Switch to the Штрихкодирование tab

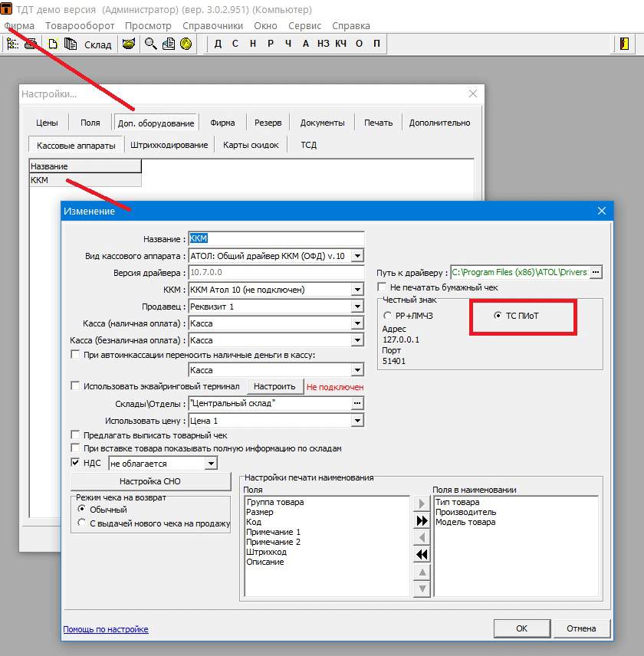[x=169, y=145]
